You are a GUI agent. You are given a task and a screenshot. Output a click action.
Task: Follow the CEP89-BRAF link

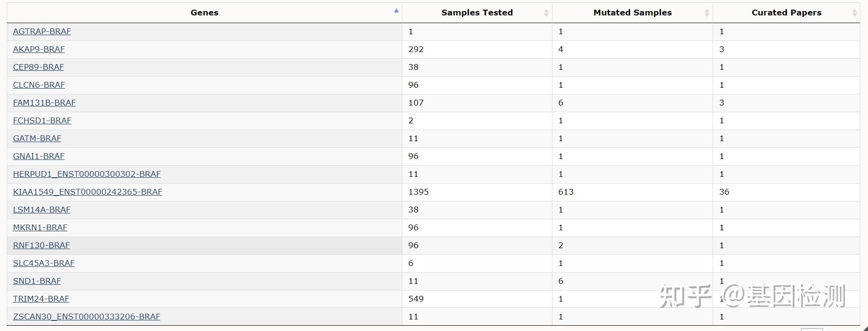point(39,67)
